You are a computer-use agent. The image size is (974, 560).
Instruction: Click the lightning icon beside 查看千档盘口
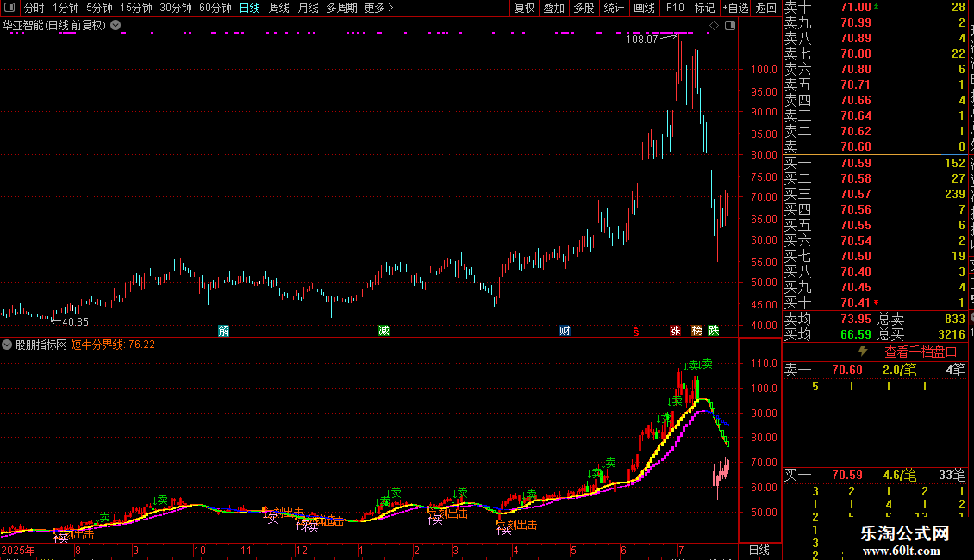(863, 352)
